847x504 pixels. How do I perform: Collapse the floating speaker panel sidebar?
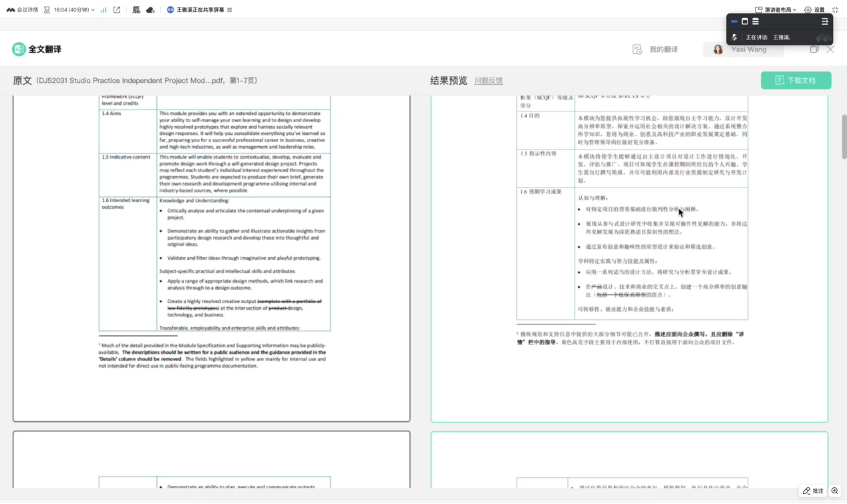point(825,21)
